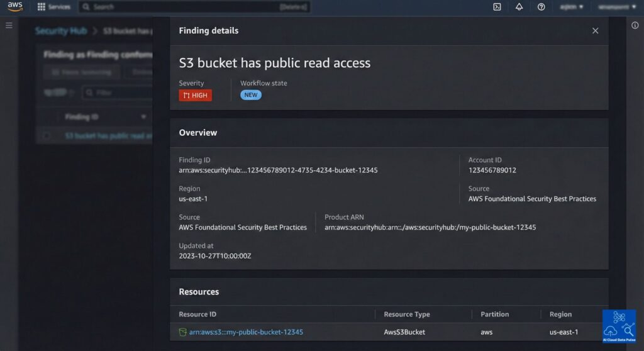Go to Security Hub breadcrumb link
This screenshot has width=644, height=351.
pyautogui.click(x=61, y=31)
